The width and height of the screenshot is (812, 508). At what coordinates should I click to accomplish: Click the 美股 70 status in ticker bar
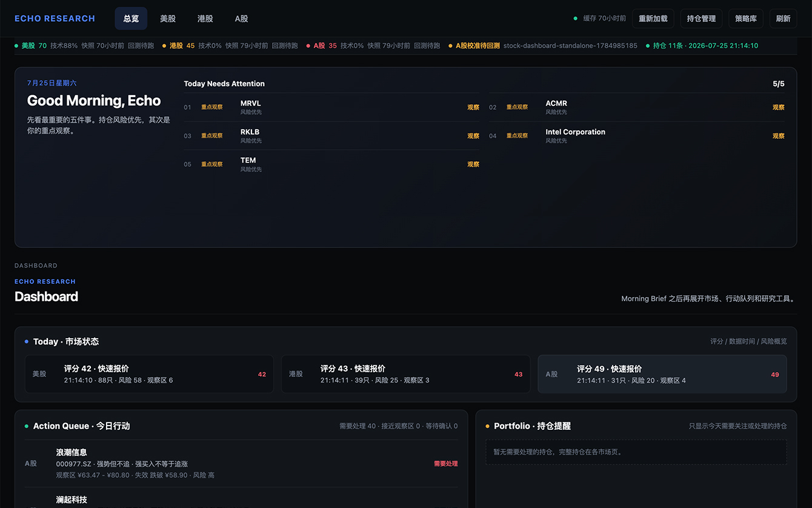click(x=84, y=45)
